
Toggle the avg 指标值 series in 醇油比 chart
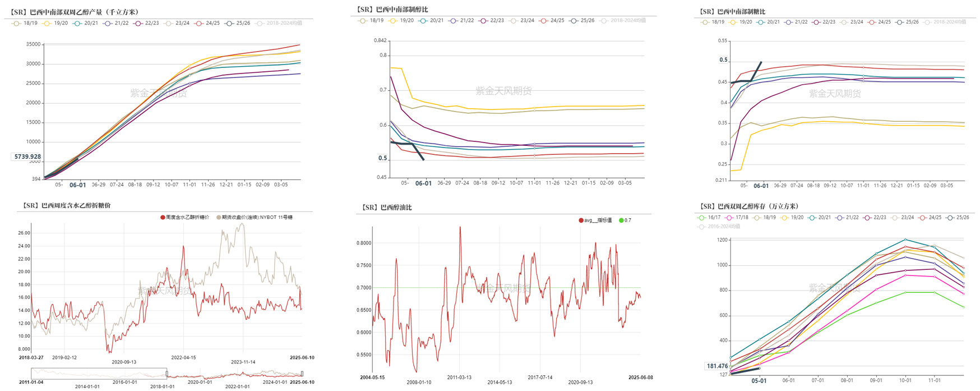point(581,220)
